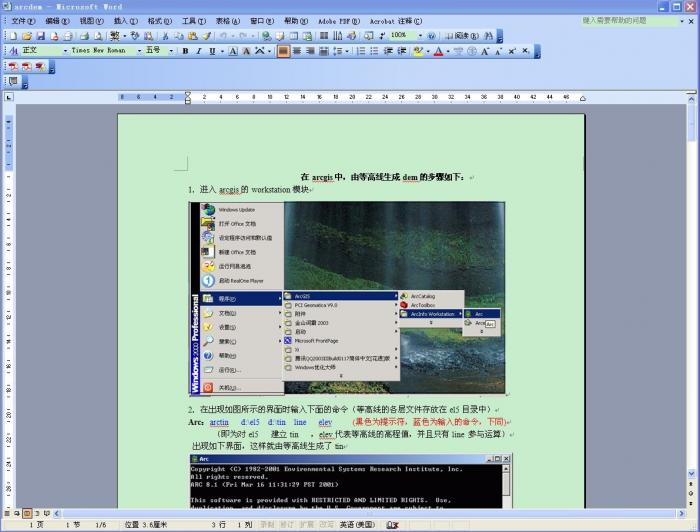The height and width of the screenshot is (532, 700).
Task: Click the Cut scissors icon
Action: [166, 36]
